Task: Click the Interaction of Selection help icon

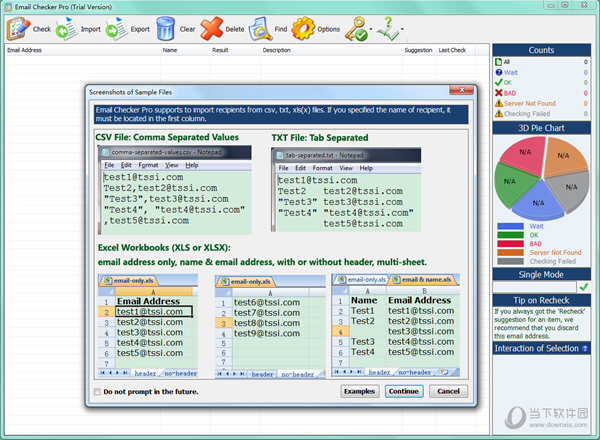Action: (x=585, y=349)
